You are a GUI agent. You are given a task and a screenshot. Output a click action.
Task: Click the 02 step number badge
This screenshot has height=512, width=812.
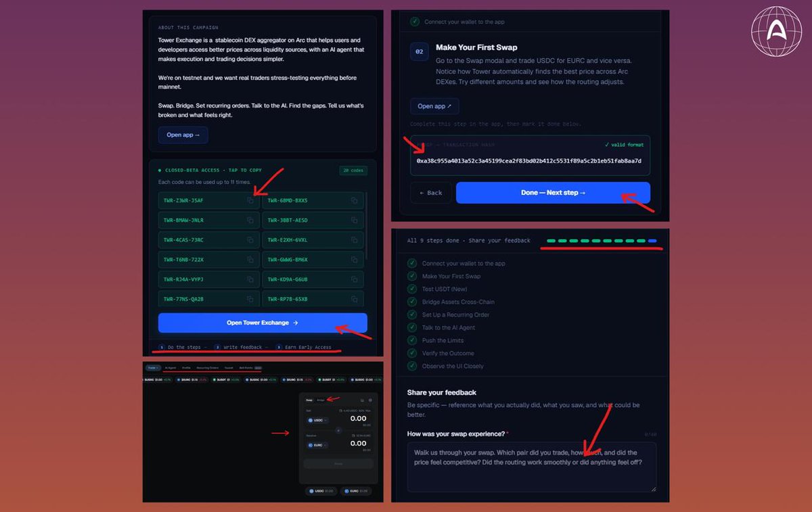419,52
